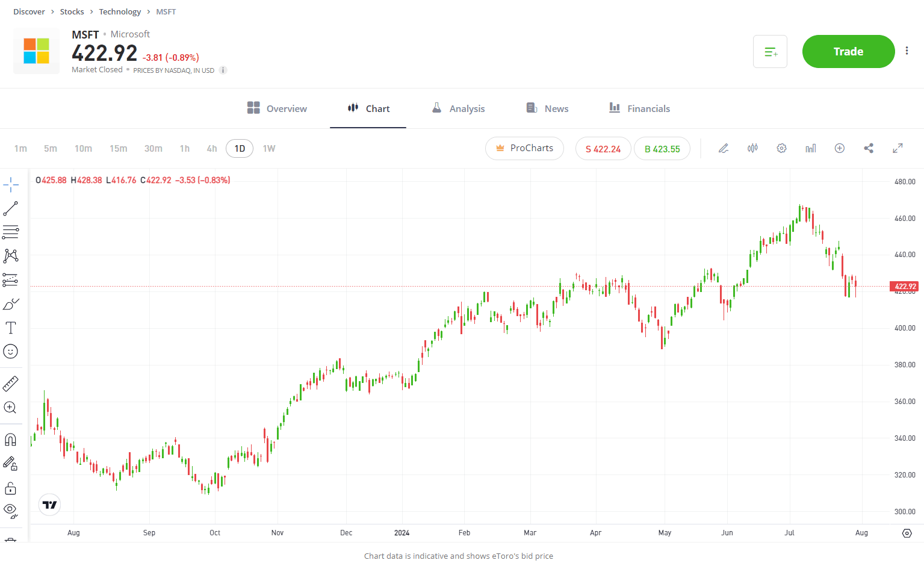Expand chart to full screen
This screenshot has height=566, width=924.
(898, 148)
